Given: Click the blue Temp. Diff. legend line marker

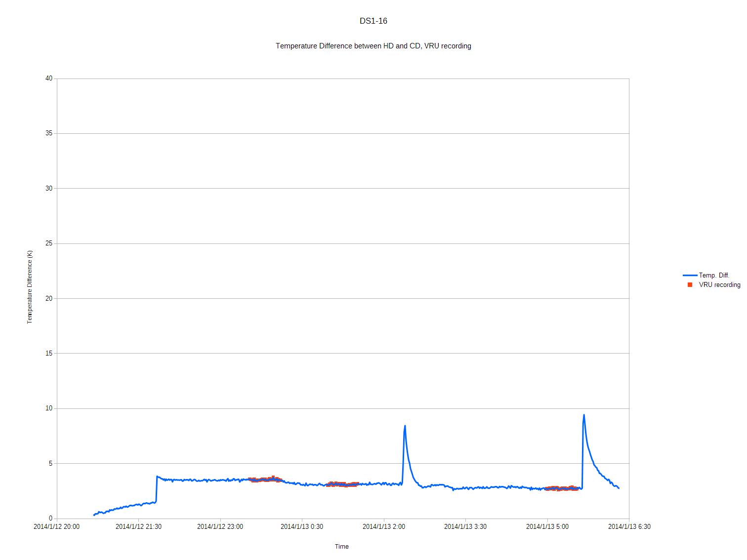Looking at the screenshot, I should click(x=690, y=276).
